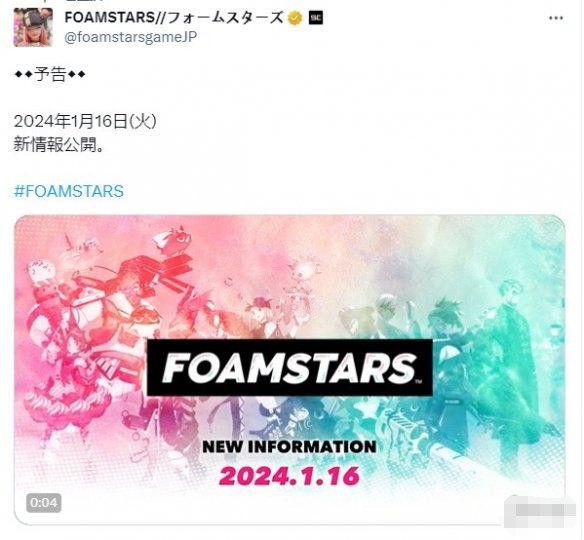The height and width of the screenshot is (540, 584).
Task: Open the FOAMSTARS//フォームスターズ account name
Action: pos(174,18)
